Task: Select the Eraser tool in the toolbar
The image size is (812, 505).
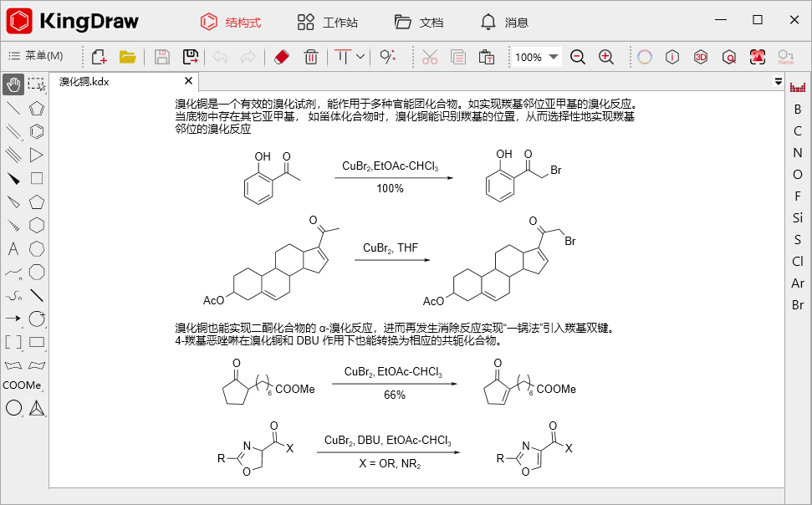Action: click(x=283, y=56)
